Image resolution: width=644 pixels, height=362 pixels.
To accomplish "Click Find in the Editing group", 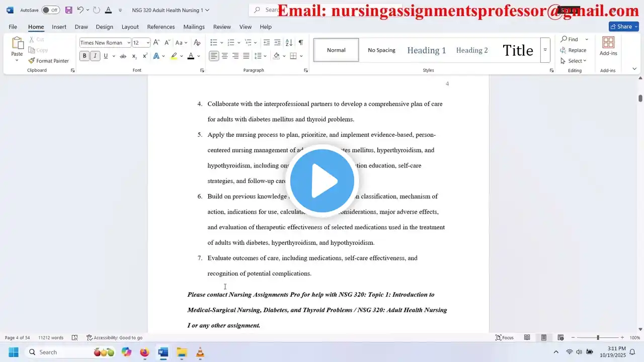I will (569, 39).
